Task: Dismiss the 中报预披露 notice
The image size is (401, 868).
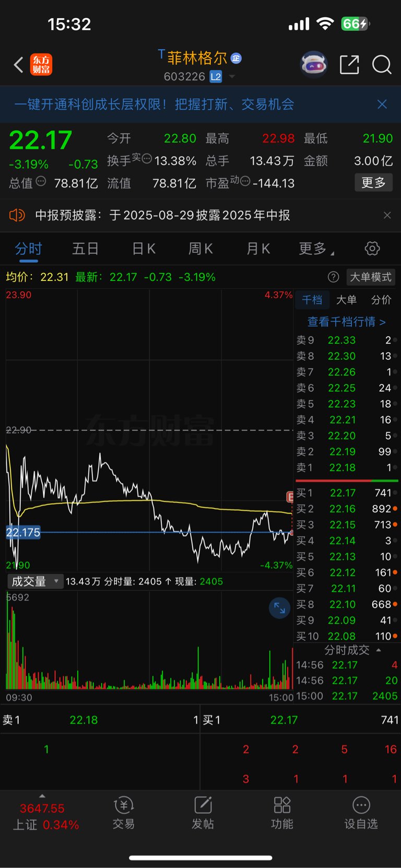Action: (387, 215)
